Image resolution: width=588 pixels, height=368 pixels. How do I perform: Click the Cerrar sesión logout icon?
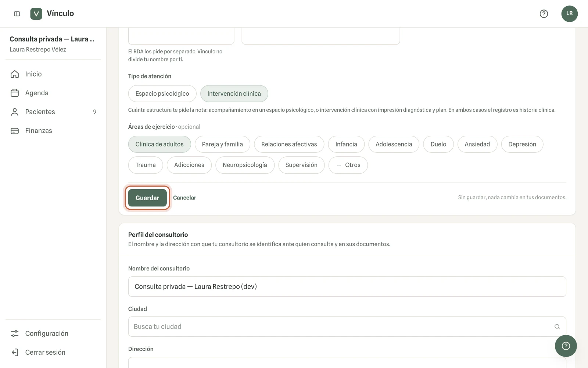(15, 352)
